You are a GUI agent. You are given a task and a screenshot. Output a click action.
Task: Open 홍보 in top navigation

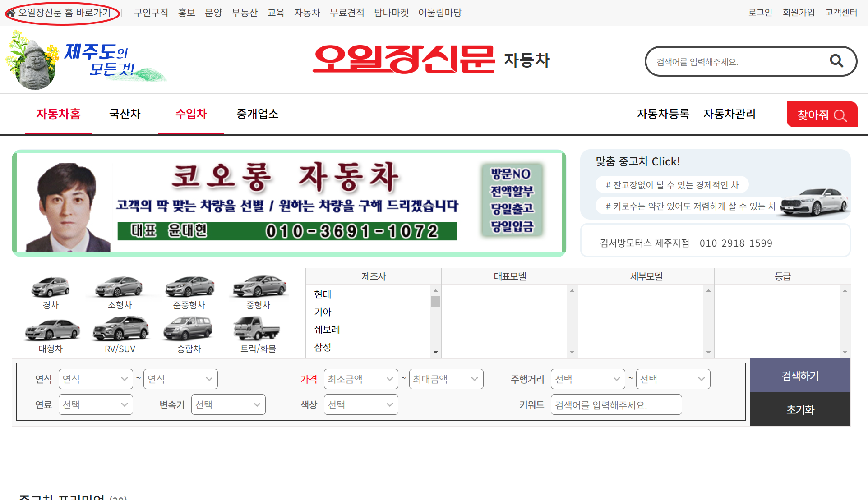(x=186, y=13)
